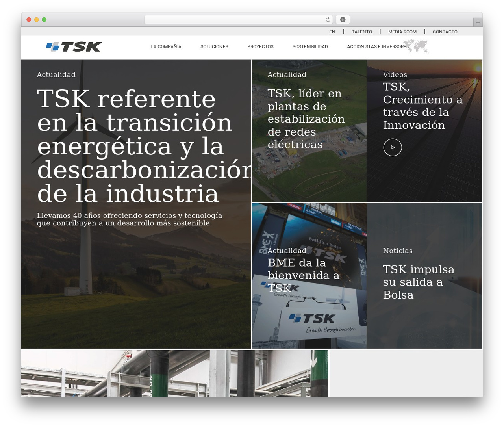
Task: Reload the page with the refresh icon
Action: (328, 20)
